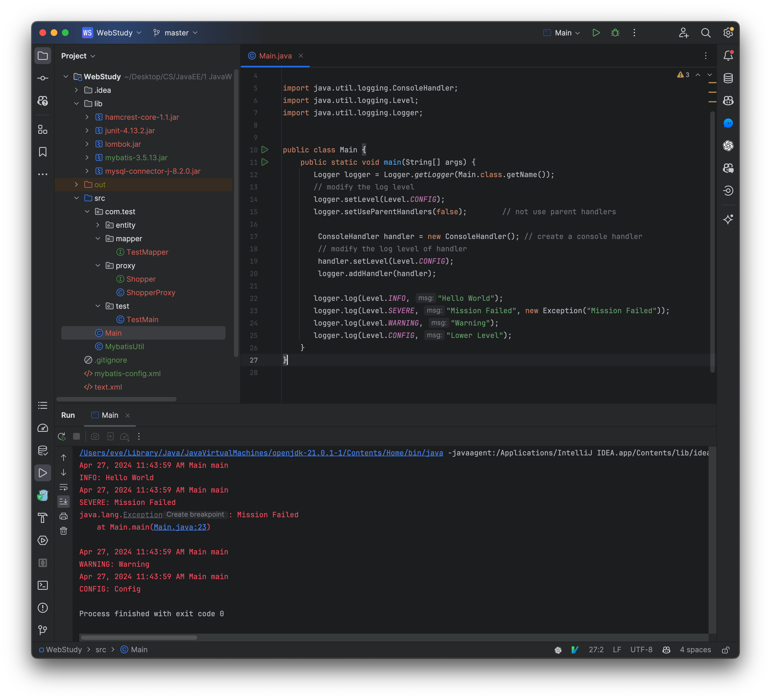Open the Commit tool window
The image size is (771, 700).
[43, 78]
